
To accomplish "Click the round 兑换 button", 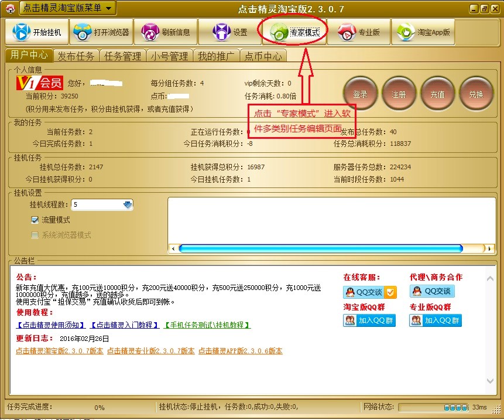I will (476, 94).
